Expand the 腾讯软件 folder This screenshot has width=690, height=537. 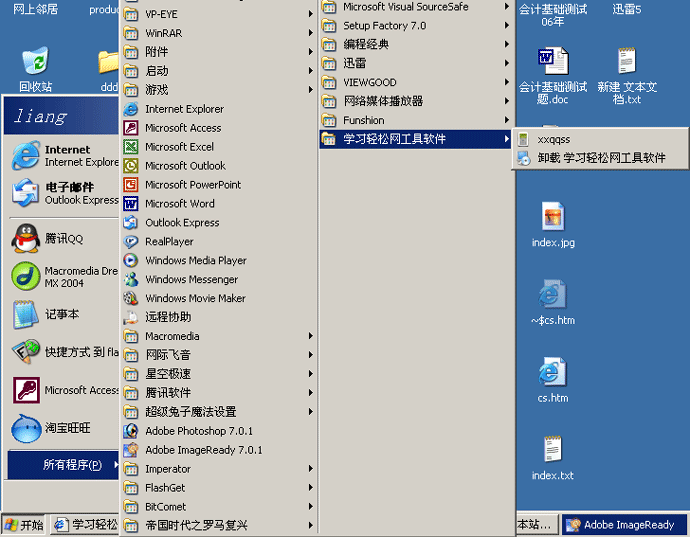(x=219, y=393)
